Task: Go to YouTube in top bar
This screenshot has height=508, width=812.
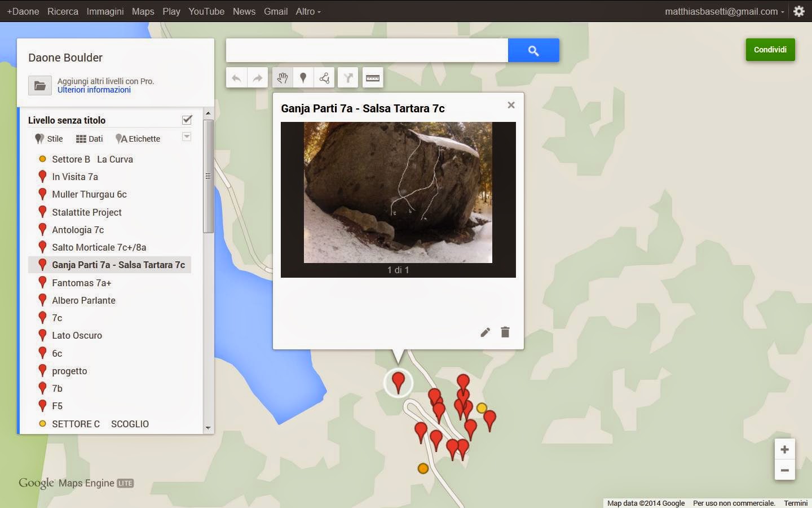Action: (206, 11)
